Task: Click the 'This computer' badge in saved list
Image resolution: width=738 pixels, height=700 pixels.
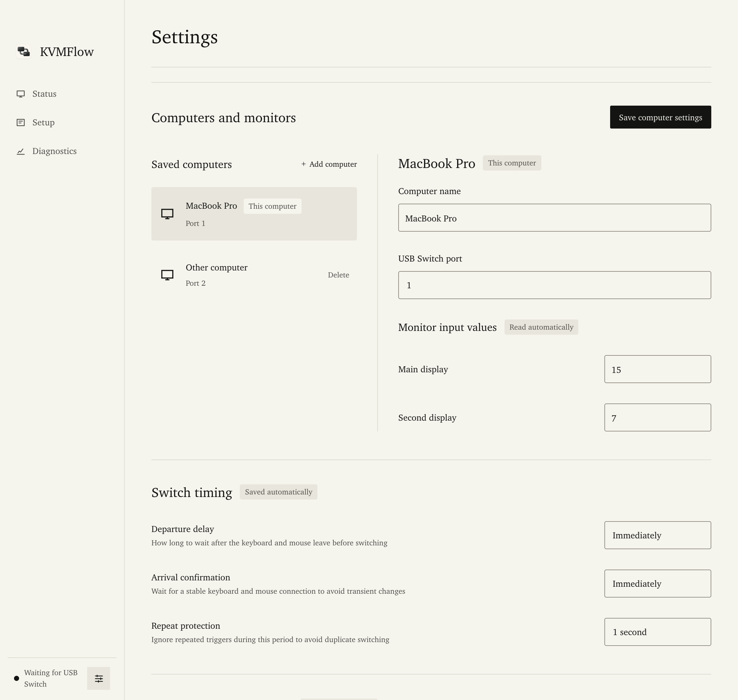Action: (272, 206)
